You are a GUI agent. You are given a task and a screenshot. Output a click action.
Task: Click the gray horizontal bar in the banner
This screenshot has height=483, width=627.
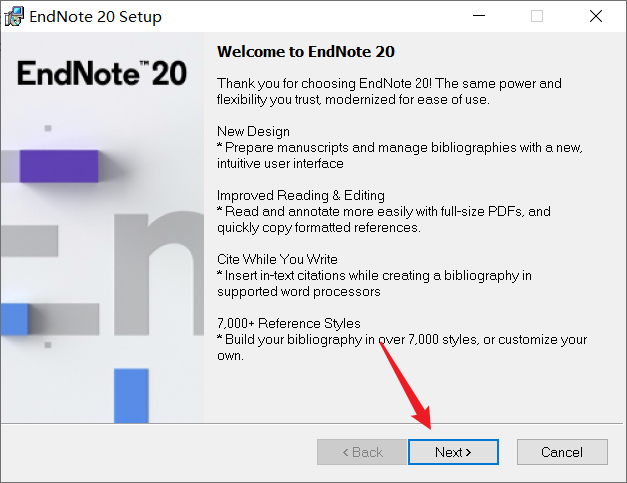(x=29, y=241)
